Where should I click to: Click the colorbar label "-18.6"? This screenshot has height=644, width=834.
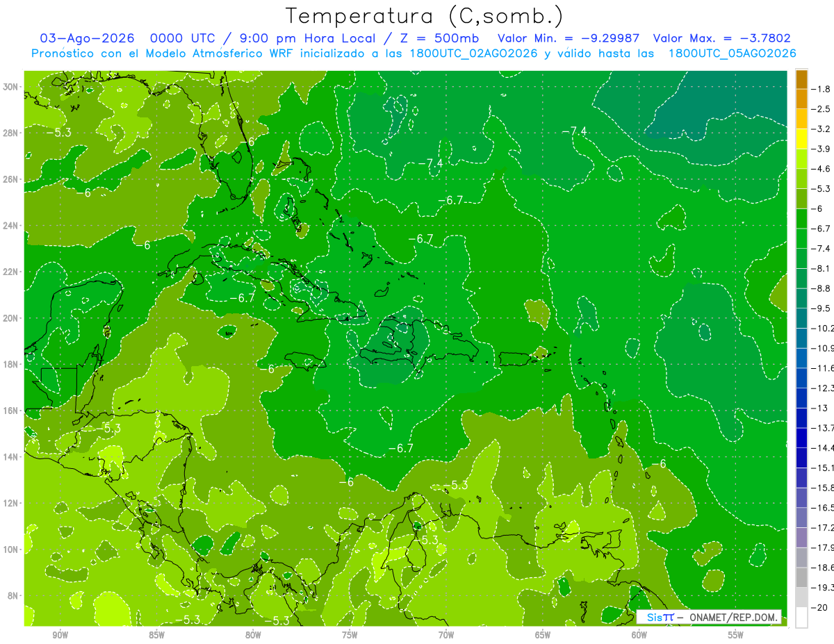[822, 568]
